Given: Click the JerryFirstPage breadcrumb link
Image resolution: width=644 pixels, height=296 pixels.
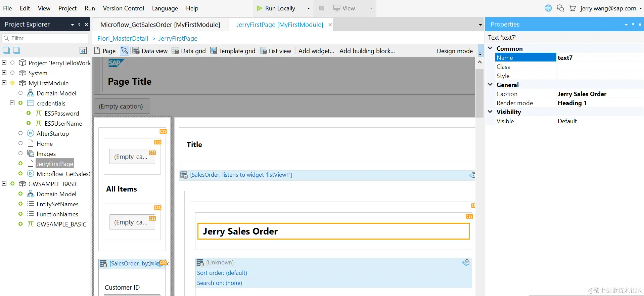Looking at the screenshot, I should (x=178, y=38).
